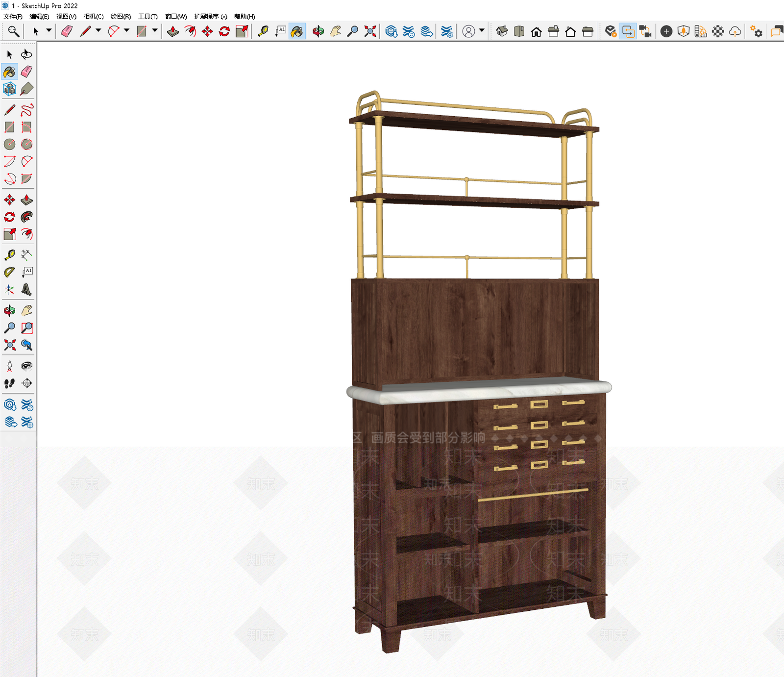Open the 相机(C) menu
Screen dimensions: 784x677
pyautogui.click(x=94, y=16)
